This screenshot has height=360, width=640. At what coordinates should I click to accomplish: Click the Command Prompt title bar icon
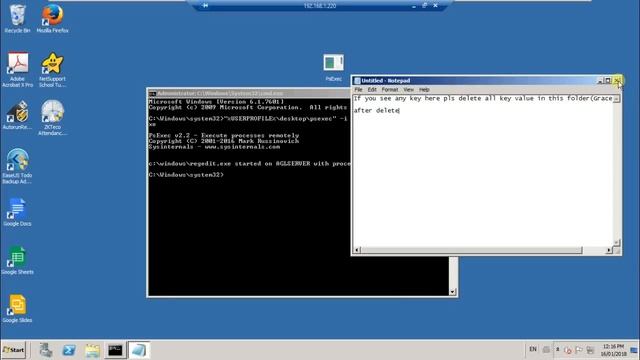pyautogui.click(x=153, y=93)
